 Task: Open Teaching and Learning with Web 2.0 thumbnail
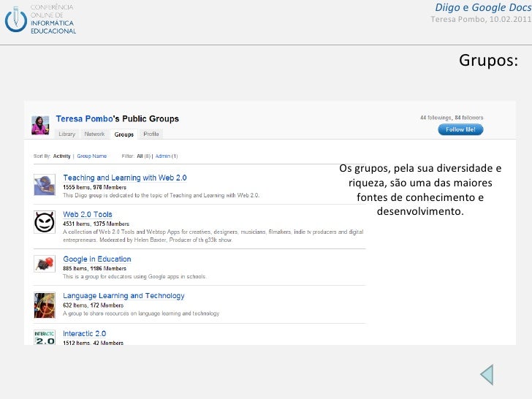(x=45, y=185)
